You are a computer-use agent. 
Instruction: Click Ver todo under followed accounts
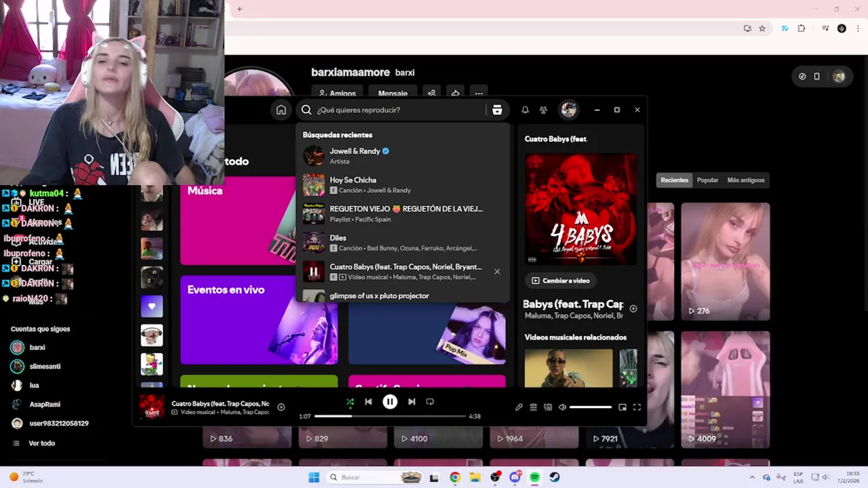click(41, 443)
